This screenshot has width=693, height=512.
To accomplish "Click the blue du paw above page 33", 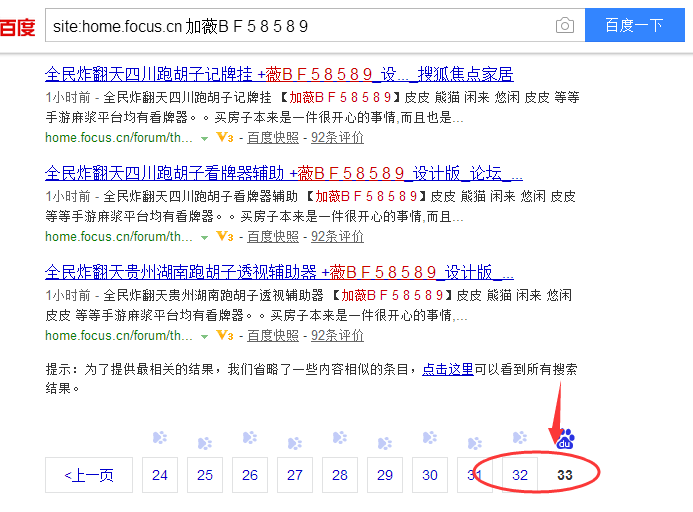I will coord(565,439).
